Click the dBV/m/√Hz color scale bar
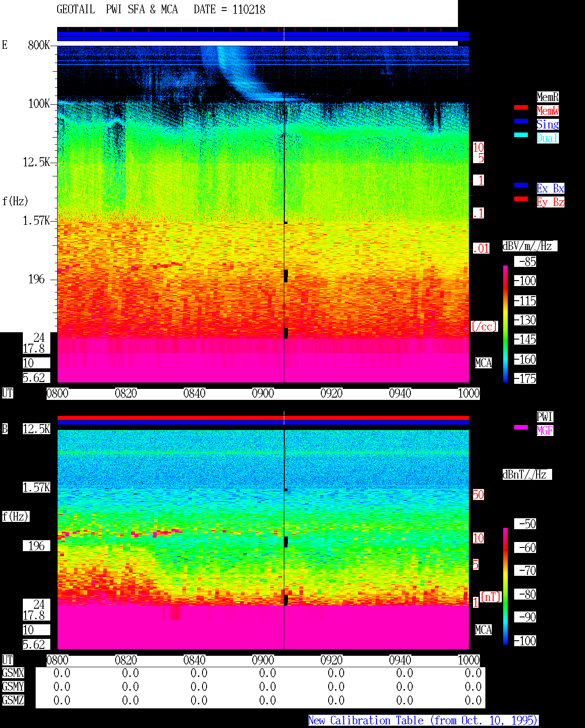585x728 pixels. point(505,324)
